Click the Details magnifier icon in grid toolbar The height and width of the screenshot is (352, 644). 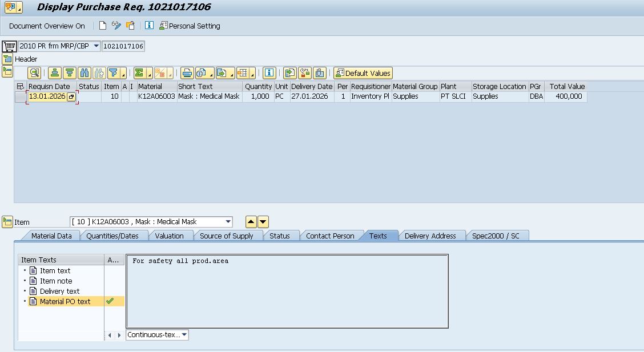tap(34, 73)
